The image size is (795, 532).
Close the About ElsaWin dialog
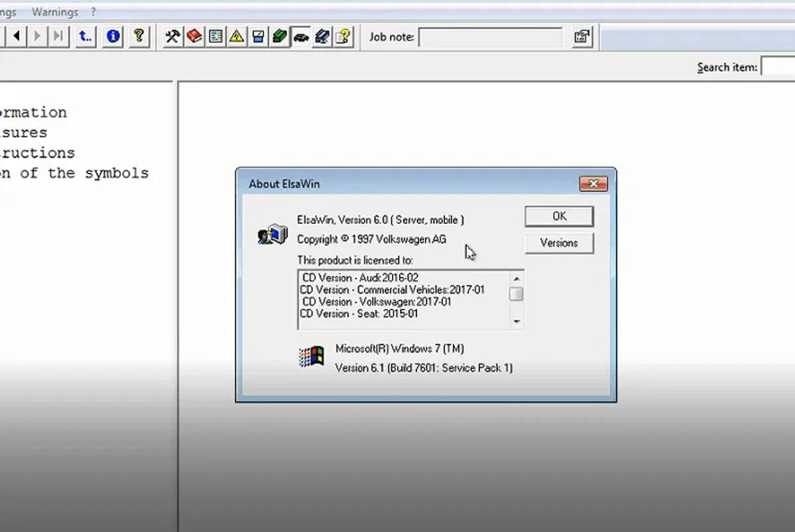pyautogui.click(x=593, y=184)
